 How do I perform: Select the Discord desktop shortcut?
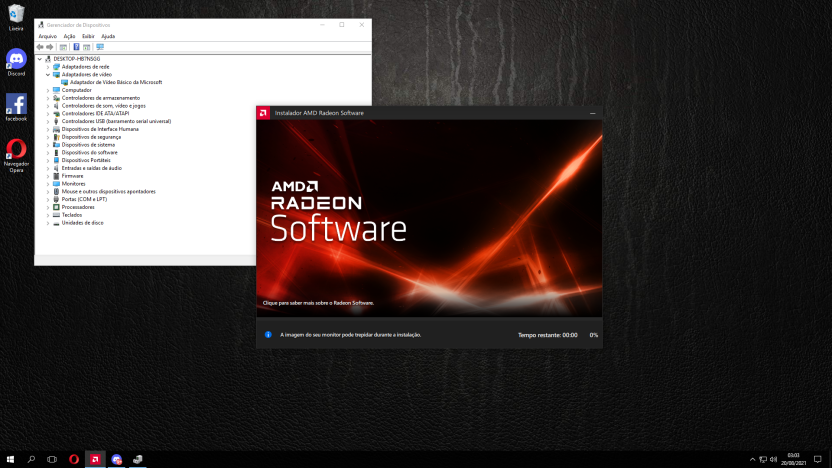16,62
